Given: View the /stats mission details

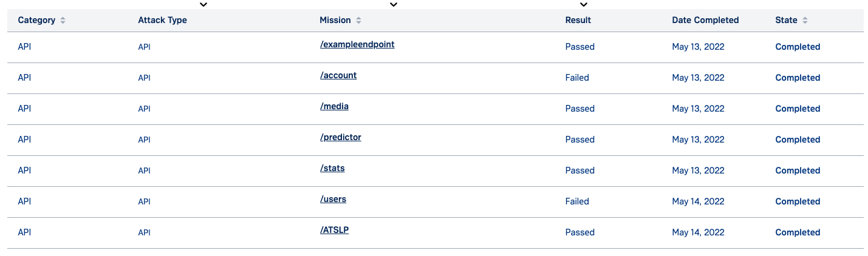Looking at the screenshot, I should point(332,168).
